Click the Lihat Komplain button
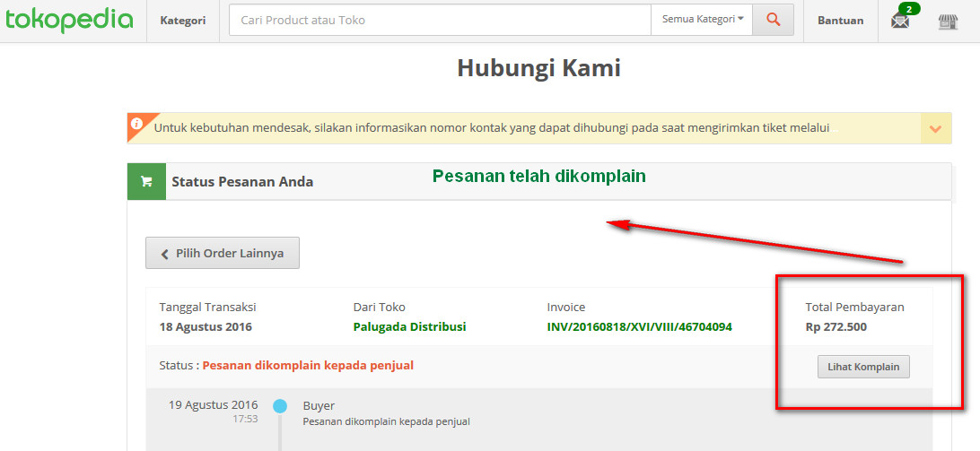Viewport: 980px width, 451px height. click(x=863, y=367)
